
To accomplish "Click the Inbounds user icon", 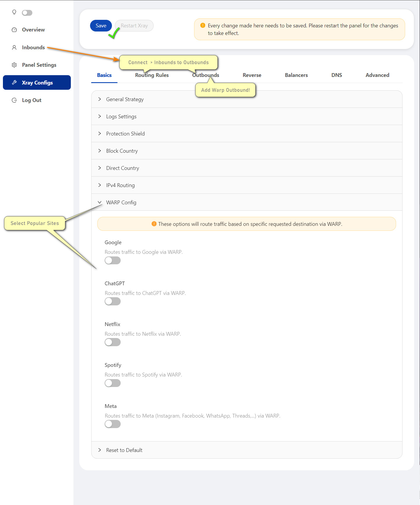I will pyautogui.click(x=14, y=47).
